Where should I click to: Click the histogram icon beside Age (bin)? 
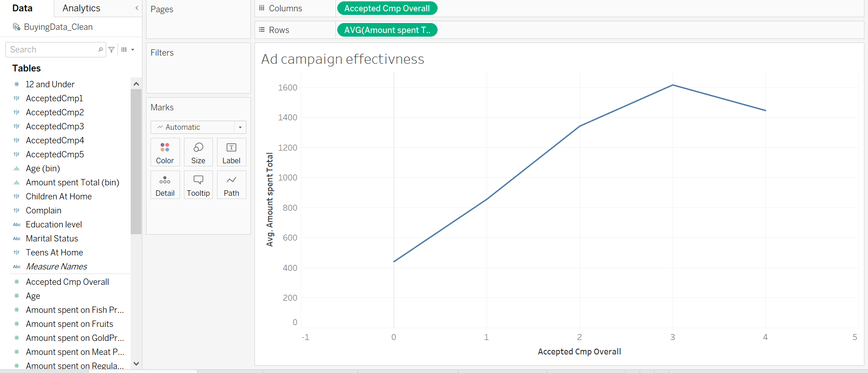[17, 169]
